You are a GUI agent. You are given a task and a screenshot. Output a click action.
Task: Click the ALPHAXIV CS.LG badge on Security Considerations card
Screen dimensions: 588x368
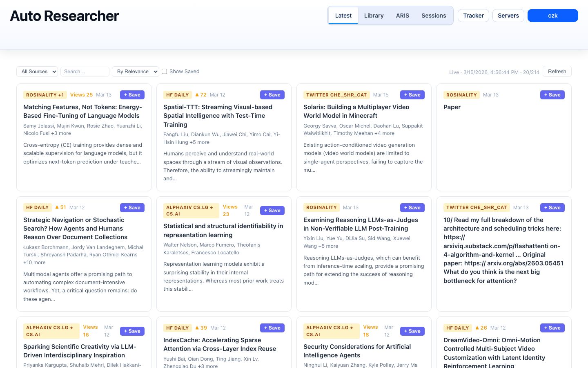(331, 331)
